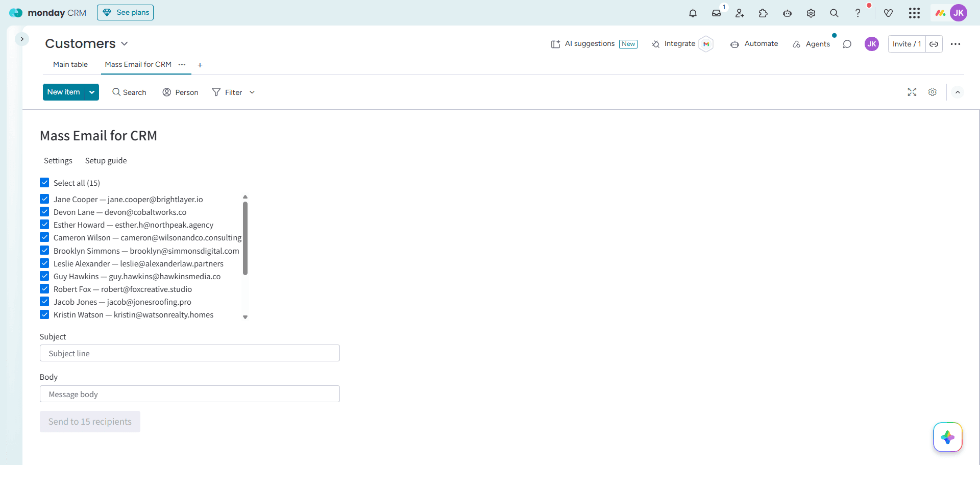Open the Integrate menu

[x=673, y=44]
